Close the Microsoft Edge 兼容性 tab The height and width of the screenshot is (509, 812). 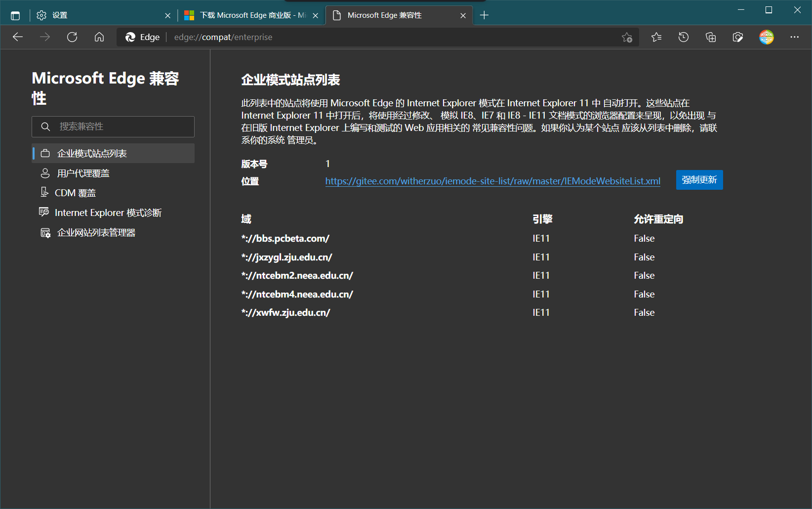pos(463,15)
